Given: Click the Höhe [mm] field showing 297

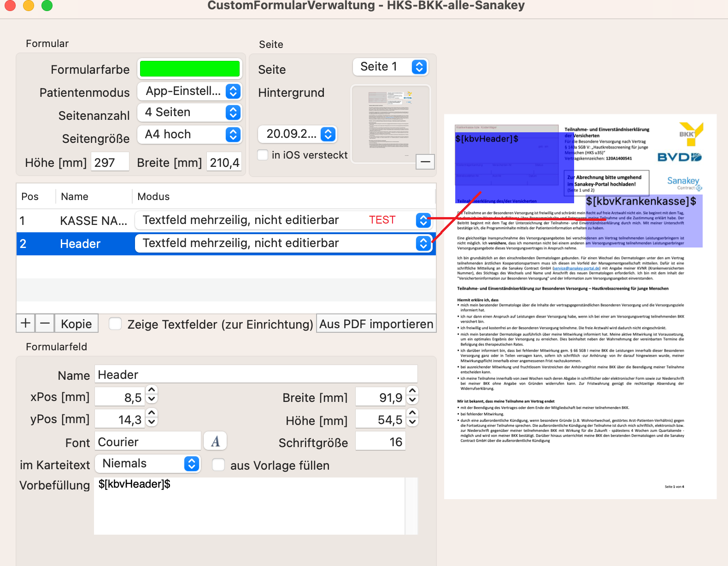Looking at the screenshot, I should point(110,162).
